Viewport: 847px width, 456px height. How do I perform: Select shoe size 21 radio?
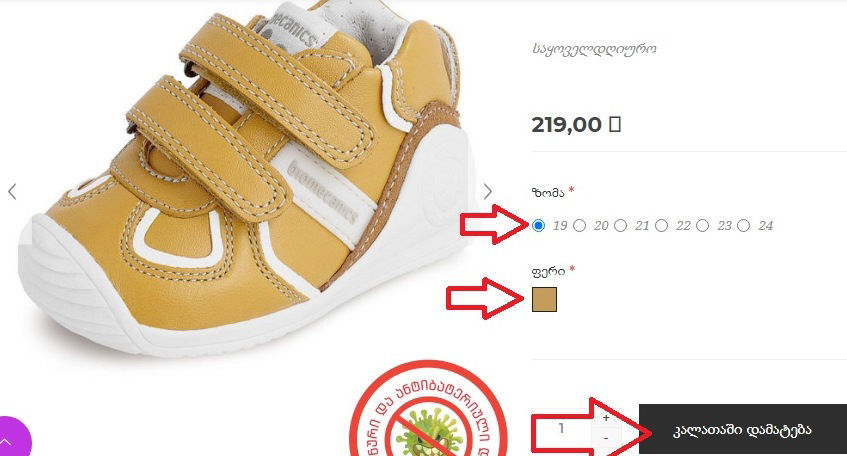tap(620, 225)
